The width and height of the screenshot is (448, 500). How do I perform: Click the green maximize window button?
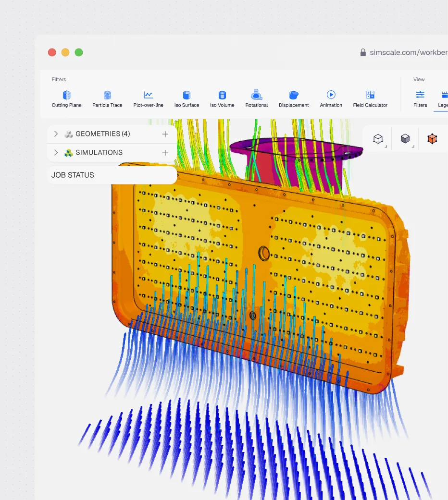tap(79, 52)
